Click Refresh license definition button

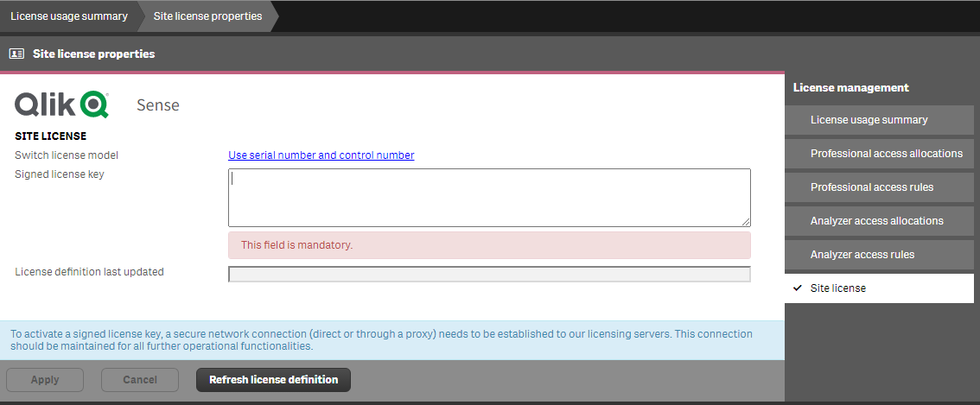pyautogui.click(x=274, y=380)
